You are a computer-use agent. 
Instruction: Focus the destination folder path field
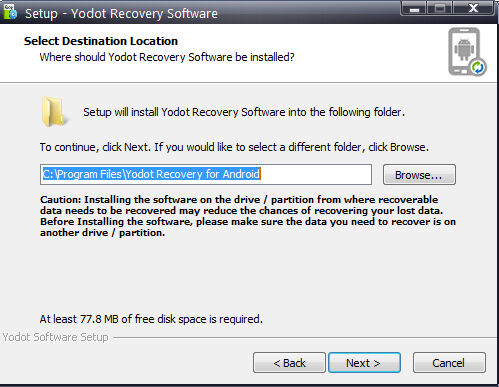coord(206,174)
